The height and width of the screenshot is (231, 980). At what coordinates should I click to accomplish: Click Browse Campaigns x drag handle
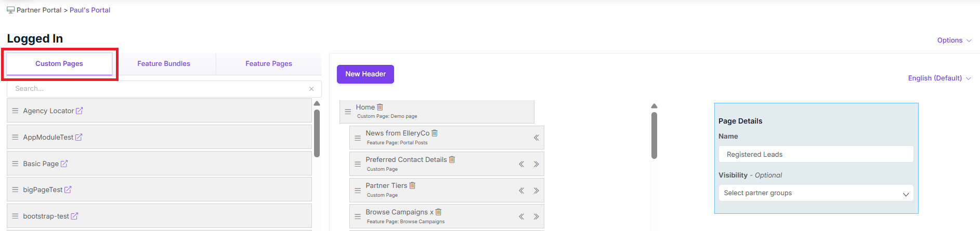[358, 217]
